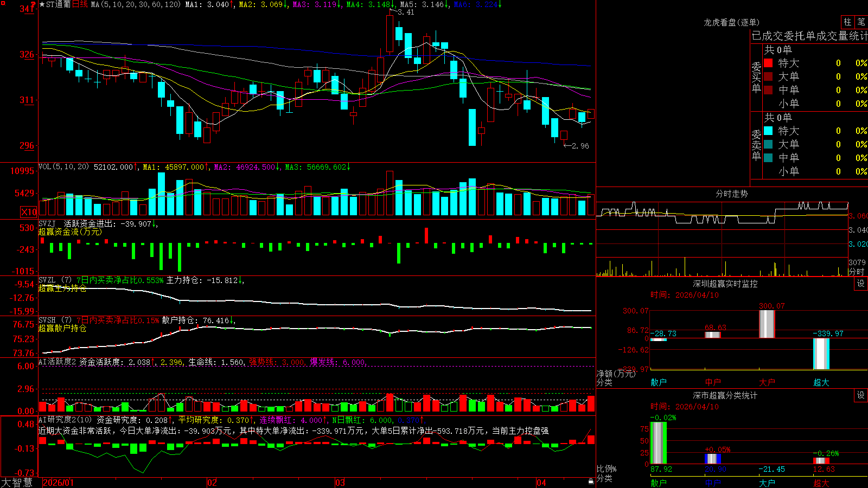Screen dimensions: 868x488
Task: Click the dark red 大单 buy-order swatch
Action: (x=768, y=76)
